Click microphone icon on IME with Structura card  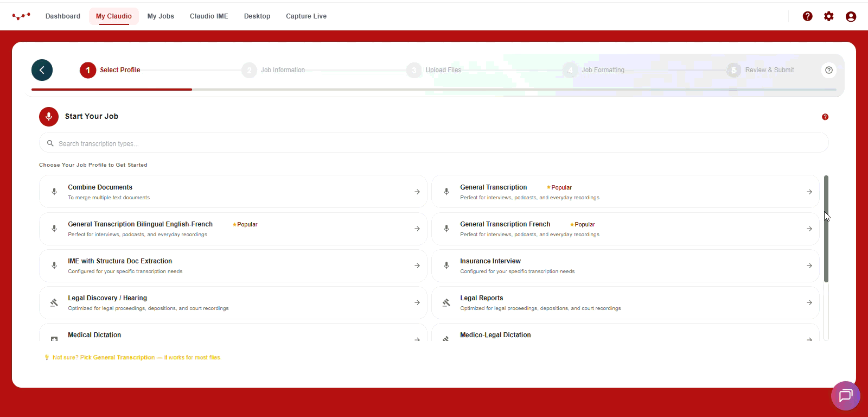pos(54,266)
